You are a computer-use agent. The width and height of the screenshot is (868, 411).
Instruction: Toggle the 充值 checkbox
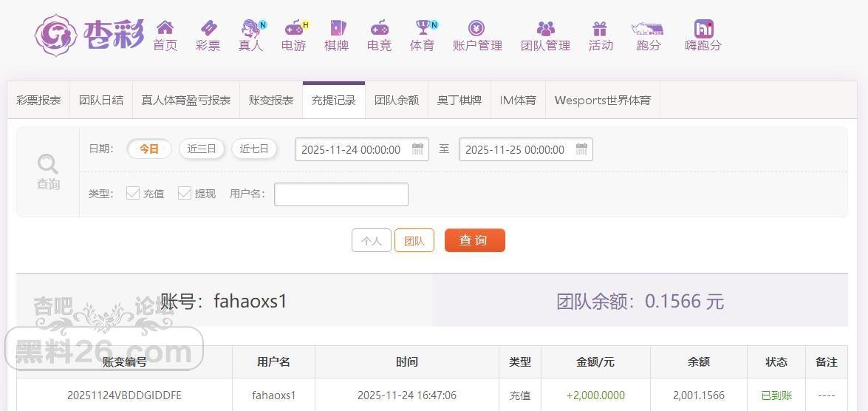coord(133,193)
